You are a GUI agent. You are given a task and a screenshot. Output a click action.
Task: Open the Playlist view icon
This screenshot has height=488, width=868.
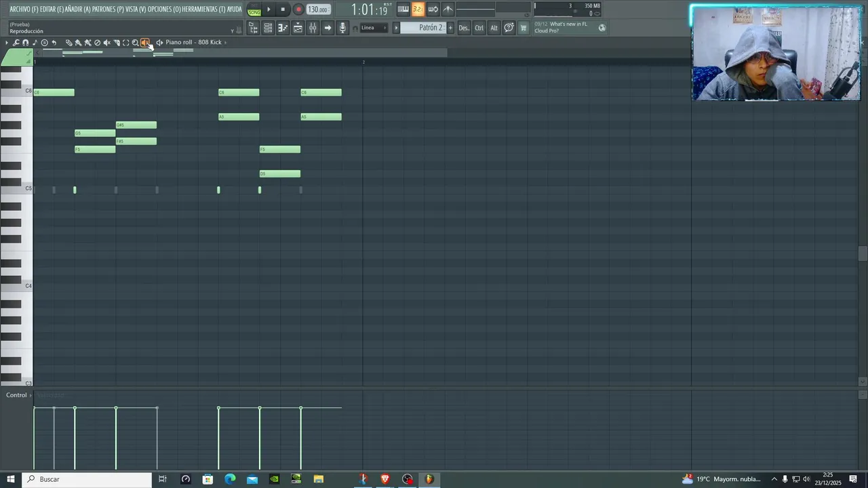298,28
